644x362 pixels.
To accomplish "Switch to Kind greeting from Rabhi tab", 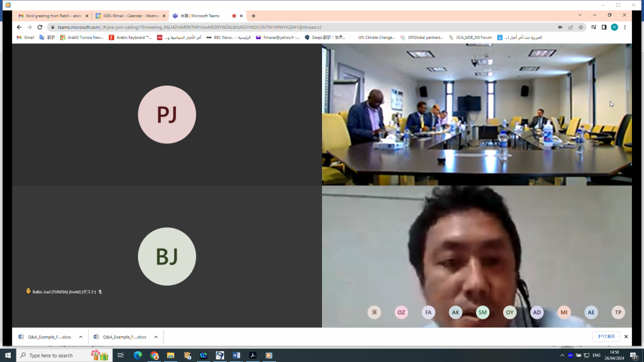I will coord(53,16).
